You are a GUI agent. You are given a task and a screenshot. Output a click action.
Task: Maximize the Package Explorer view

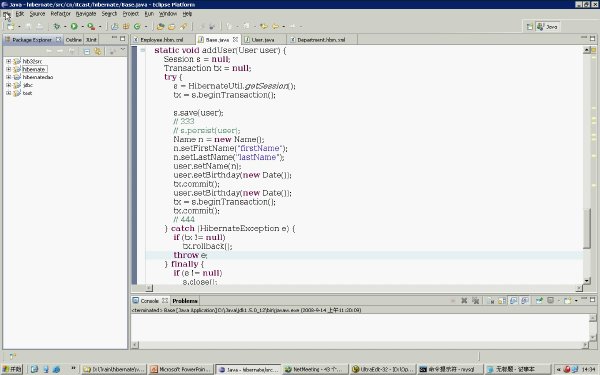pyautogui.click(x=122, y=38)
